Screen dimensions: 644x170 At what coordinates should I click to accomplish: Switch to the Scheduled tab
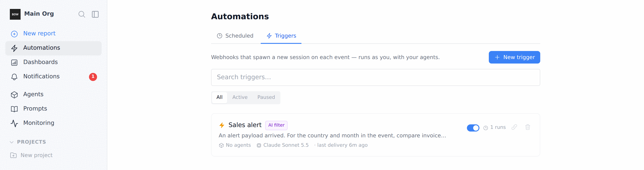(235, 36)
